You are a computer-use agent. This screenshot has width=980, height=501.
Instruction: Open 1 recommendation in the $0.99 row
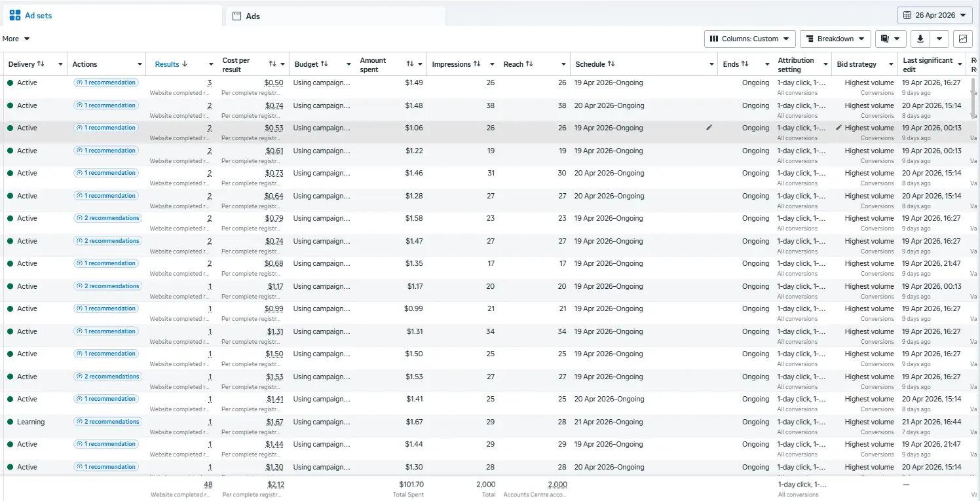point(105,308)
